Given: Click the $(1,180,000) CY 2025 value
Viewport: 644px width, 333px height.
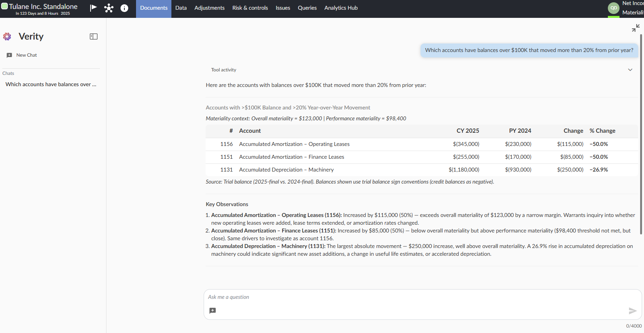Looking at the screenshot, I should (464, 170).
